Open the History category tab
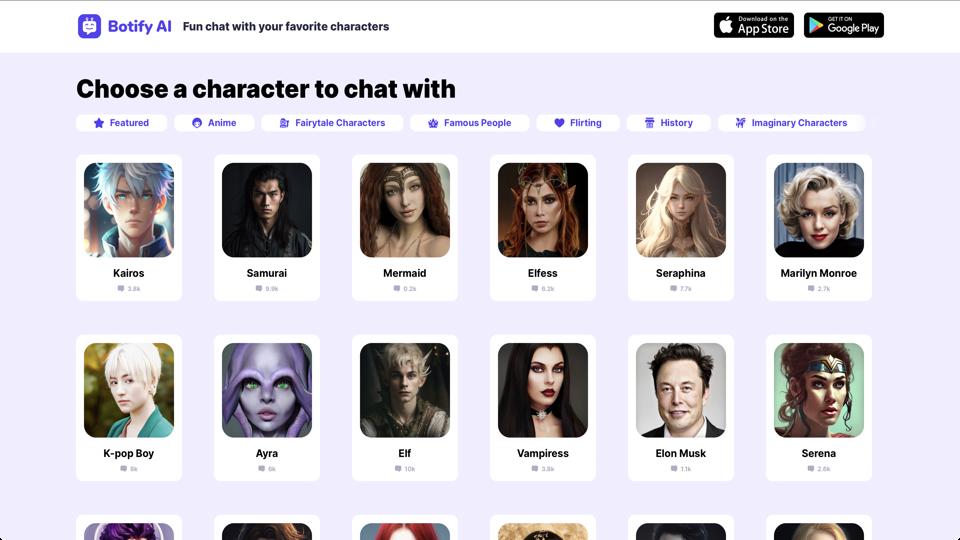This screenshot has height=540, width=960. 669,123
